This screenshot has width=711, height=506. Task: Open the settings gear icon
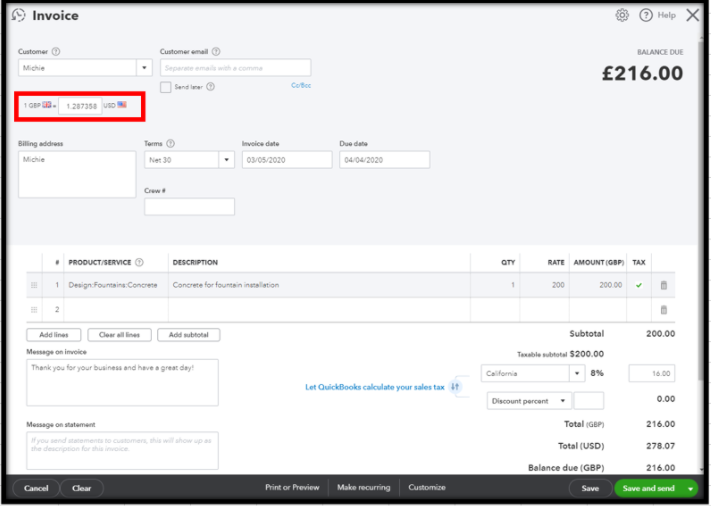point(622,15)
